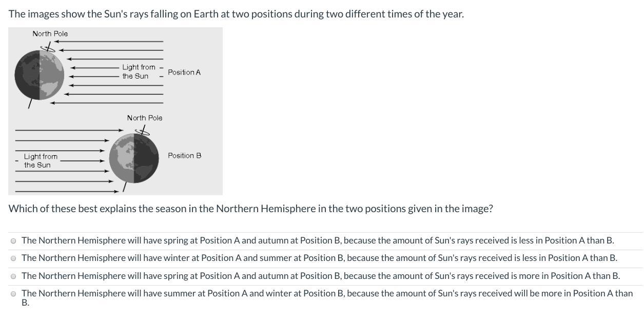The height and width of the screenshot is (319, 644).
Task: Click the lower 'North Pole' label
Action: (x=144, y=118)
